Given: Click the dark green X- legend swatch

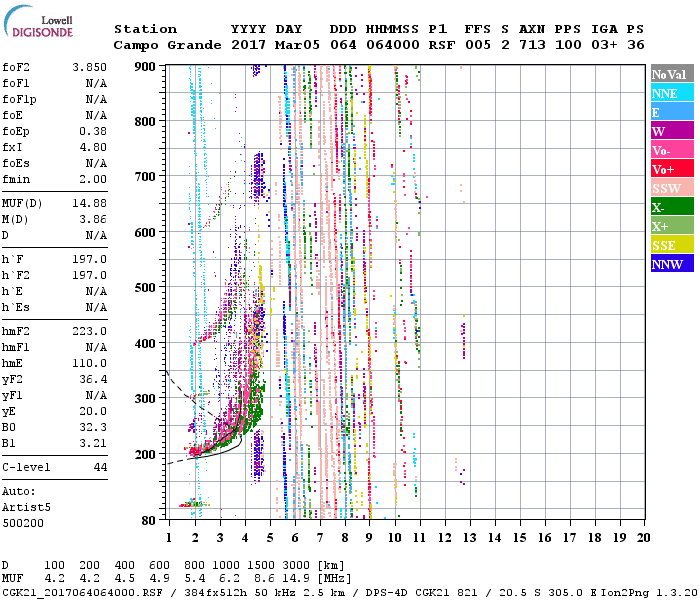Looking at the screenshot, I should click(672, 207).
